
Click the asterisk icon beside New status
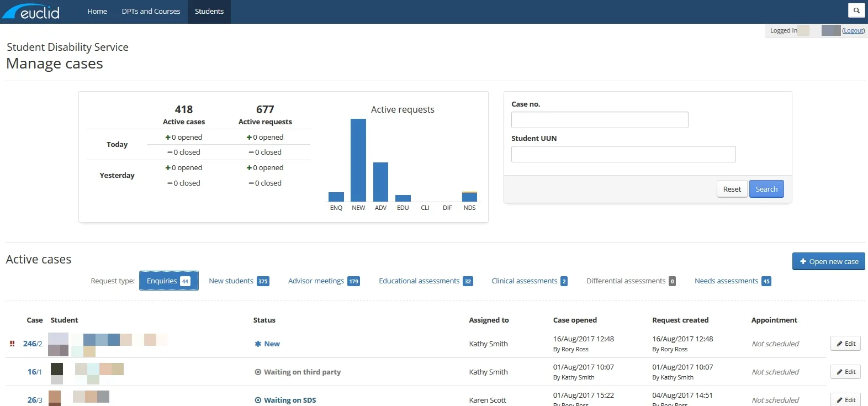tap(258, 344)
